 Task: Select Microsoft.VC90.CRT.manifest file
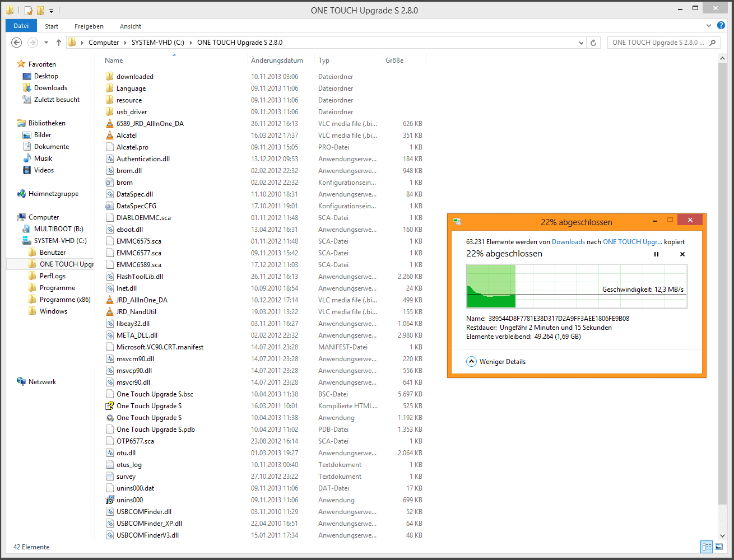[x=160, y=347]
